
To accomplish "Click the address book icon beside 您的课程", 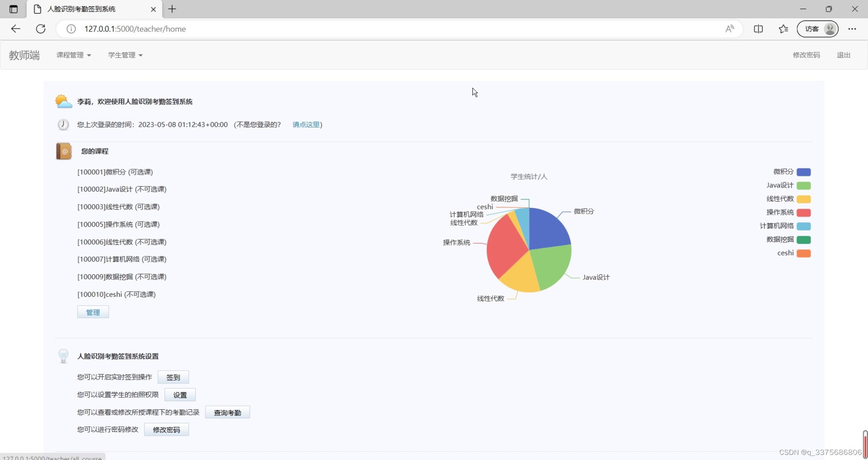I will tap(63, 151).
